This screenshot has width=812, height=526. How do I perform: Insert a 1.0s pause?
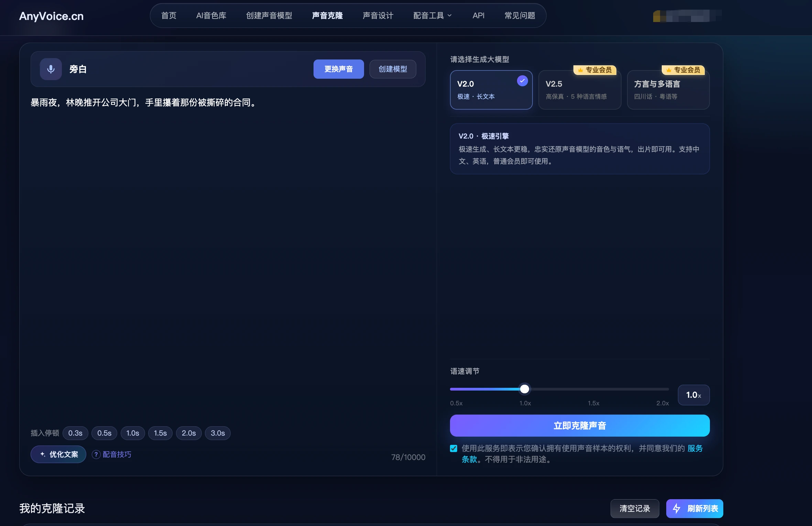[x=133, y=433]
